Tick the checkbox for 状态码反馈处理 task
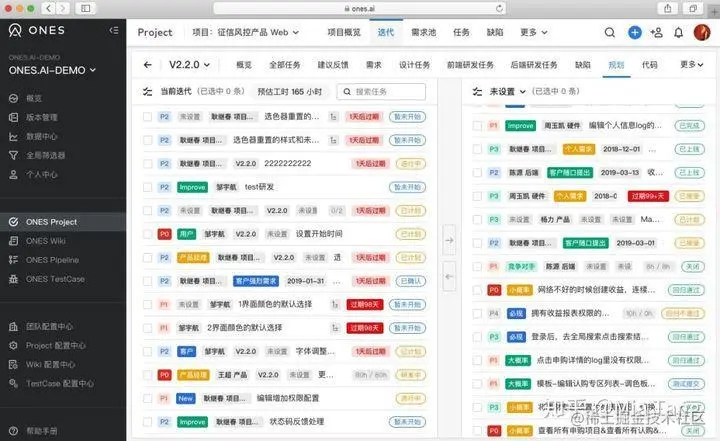The width and height of the screenshot is (720, 441). pyautogui.click(x=147, y=422)
